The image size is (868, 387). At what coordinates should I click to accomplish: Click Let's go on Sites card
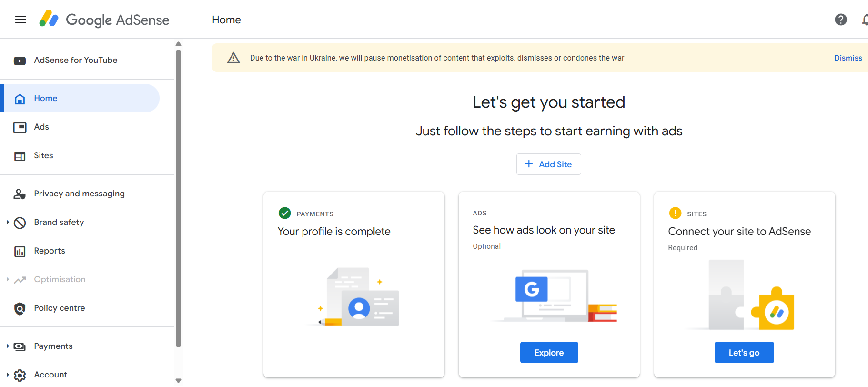744,352
